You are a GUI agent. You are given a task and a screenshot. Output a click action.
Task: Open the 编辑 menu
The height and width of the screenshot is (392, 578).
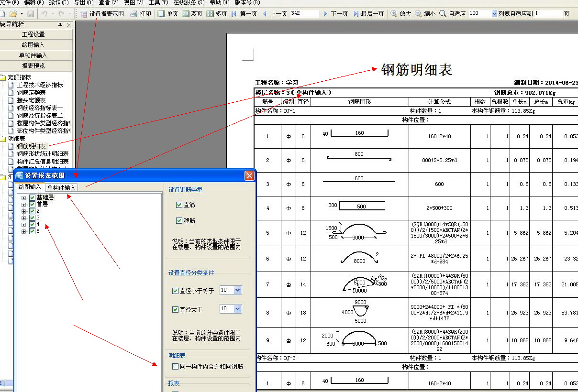click(33, 2)
